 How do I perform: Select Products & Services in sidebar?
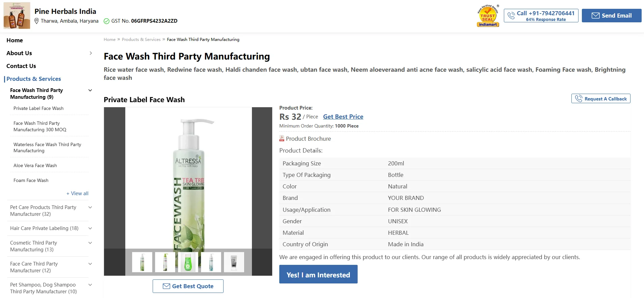[x=34, y=79]
